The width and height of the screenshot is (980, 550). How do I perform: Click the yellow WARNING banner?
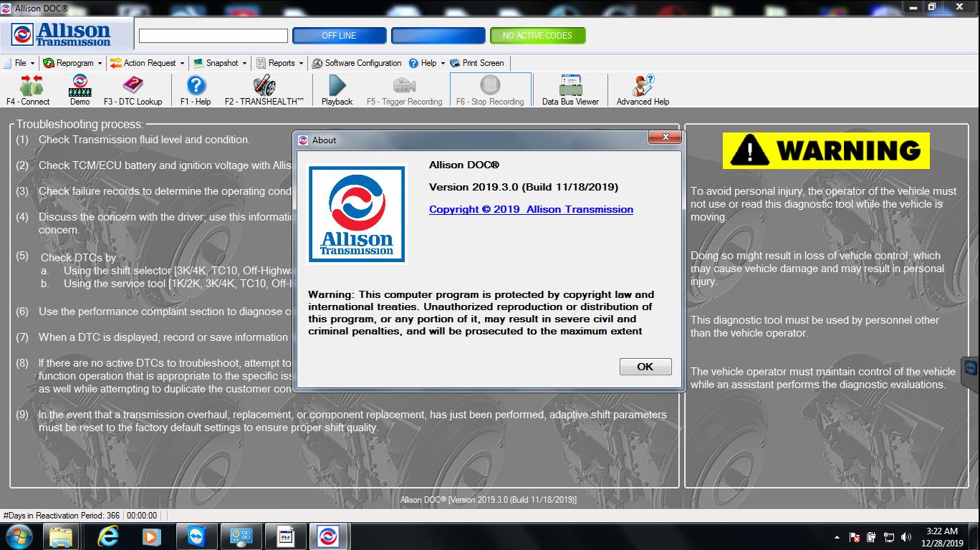point(826,150)
